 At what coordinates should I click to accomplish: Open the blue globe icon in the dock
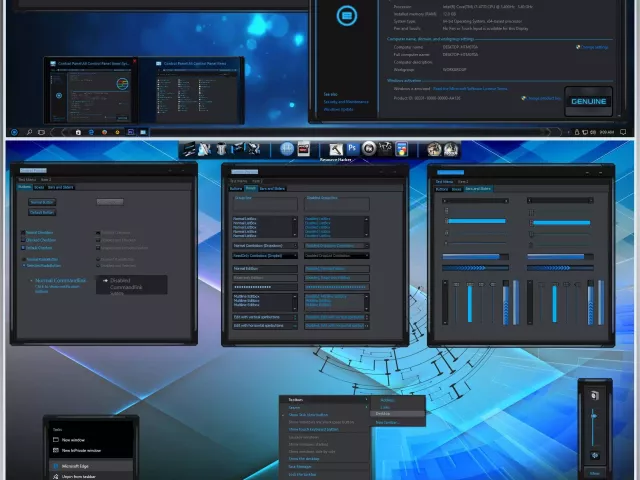287,149
